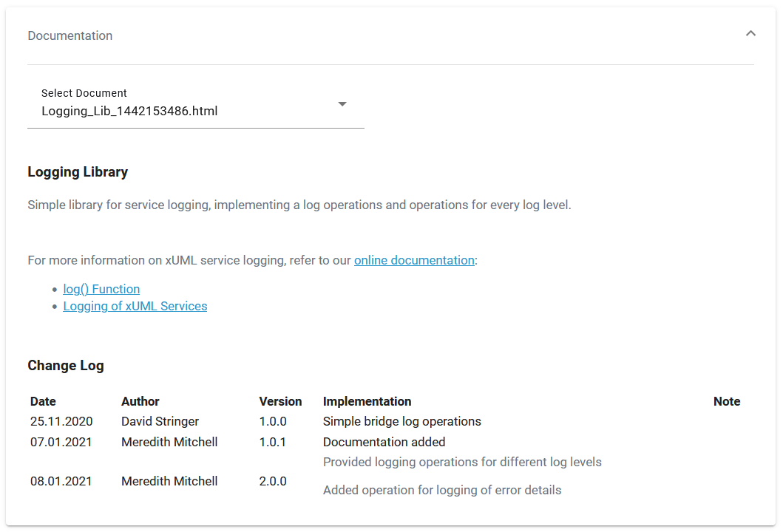Viewport: 783px width, 532px height.
Task: Click the Note column header
Action: [727, 401]
